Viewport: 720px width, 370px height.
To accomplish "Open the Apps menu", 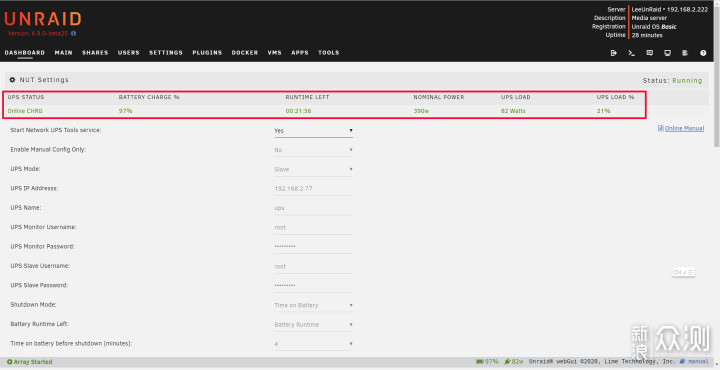I will (300, 53).
